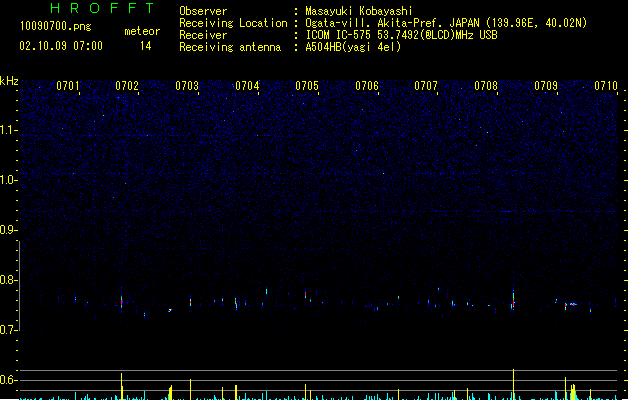Click the 0709 time marker
The width and height of the screenshot is (629, 400).
click(546, 86)
